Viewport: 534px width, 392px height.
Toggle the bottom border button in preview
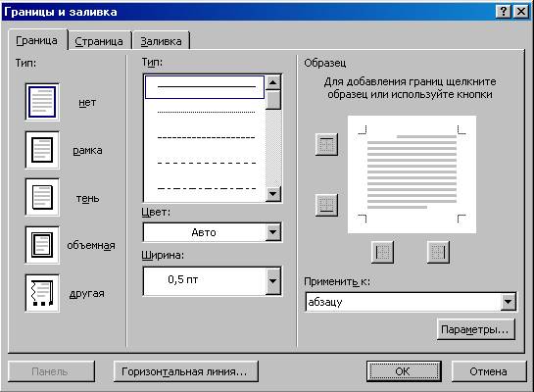326,205
